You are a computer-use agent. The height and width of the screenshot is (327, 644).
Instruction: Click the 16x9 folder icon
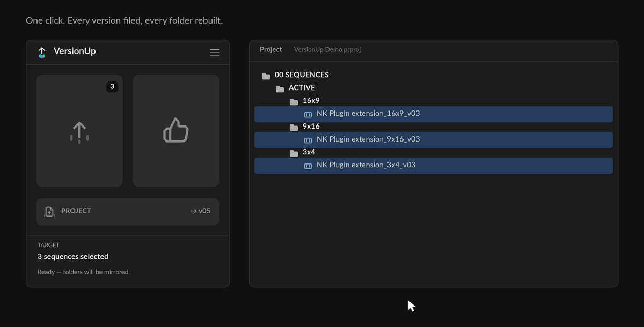point(294,101)
